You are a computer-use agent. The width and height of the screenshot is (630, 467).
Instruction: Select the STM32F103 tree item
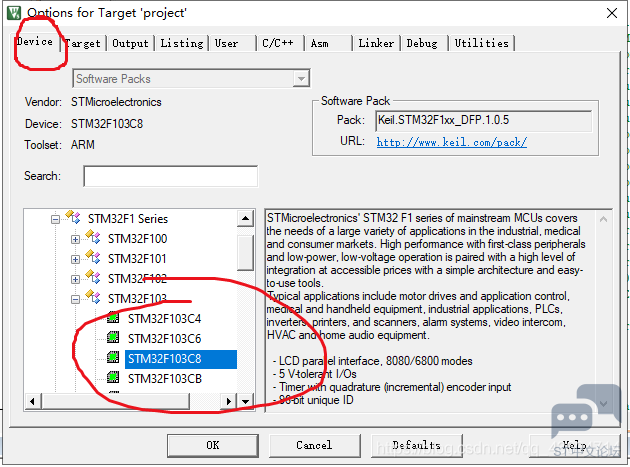click(x=137, y=299)
